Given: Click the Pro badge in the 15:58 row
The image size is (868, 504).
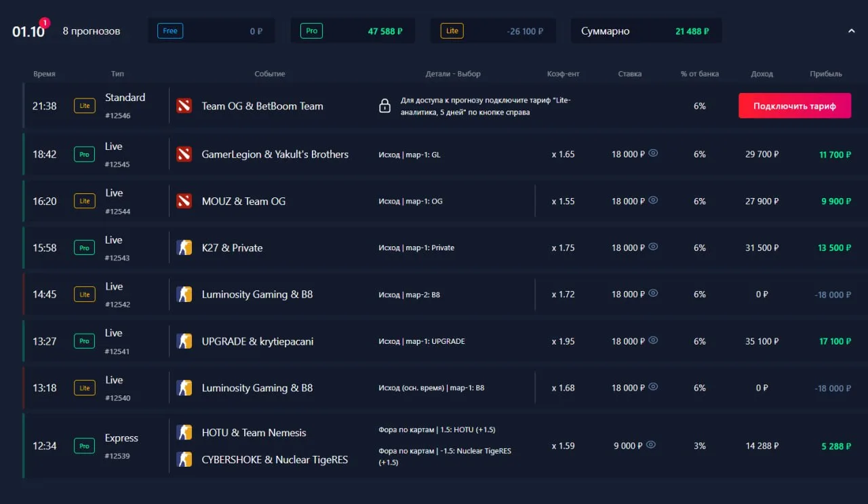Looking at the screenshot, I should point(85,248).
